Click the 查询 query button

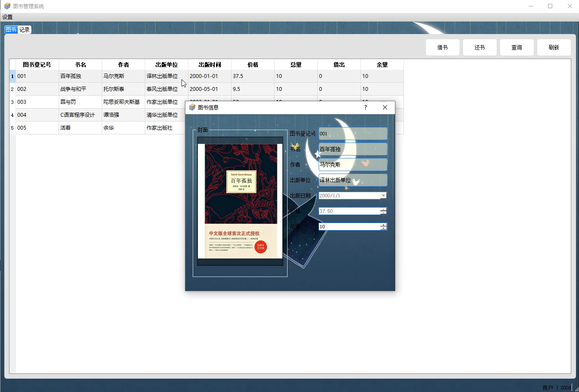coord(516,47)
